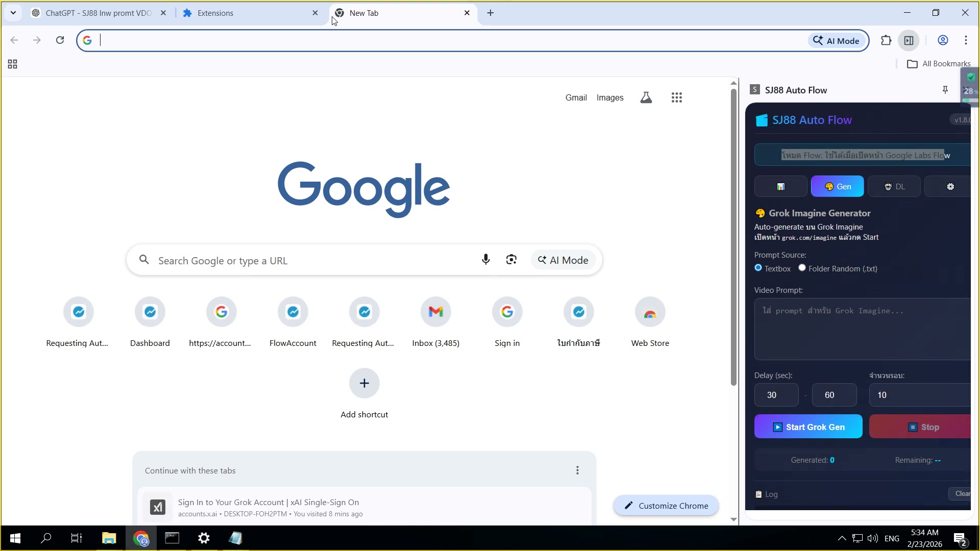Screen dimensions: 980x551
Task: Click Customize Chrome
Action: pyautogui.click(x=665, y=505)
